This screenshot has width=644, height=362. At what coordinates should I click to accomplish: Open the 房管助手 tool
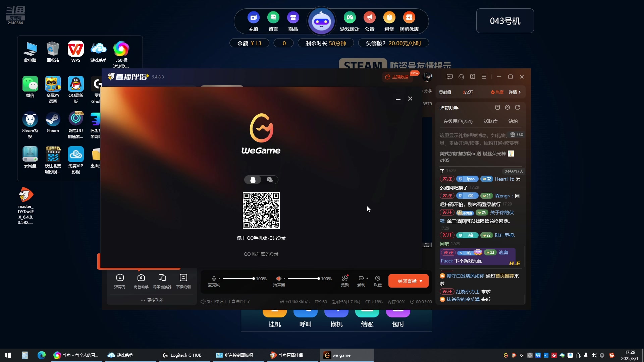coord(141,281)
